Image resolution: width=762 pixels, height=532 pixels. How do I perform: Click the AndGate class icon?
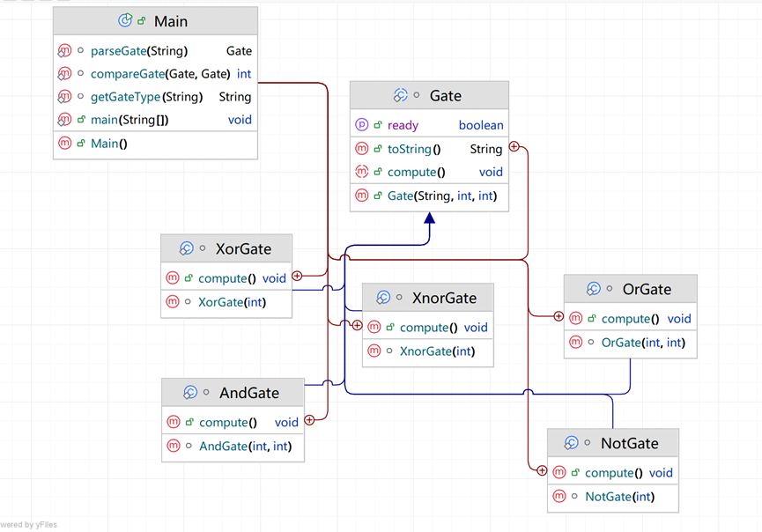coord(190,393)
